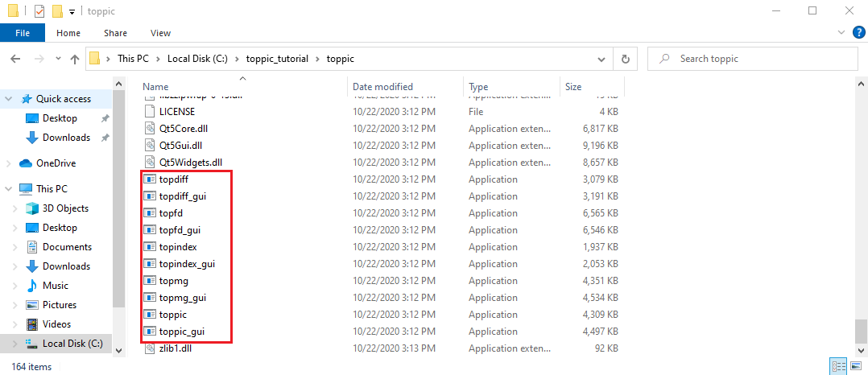Image resolution: width=868 pixels, height=375 pixels.
Task: Click the Qt5Core.dll file icon
Action: (150, 129)
